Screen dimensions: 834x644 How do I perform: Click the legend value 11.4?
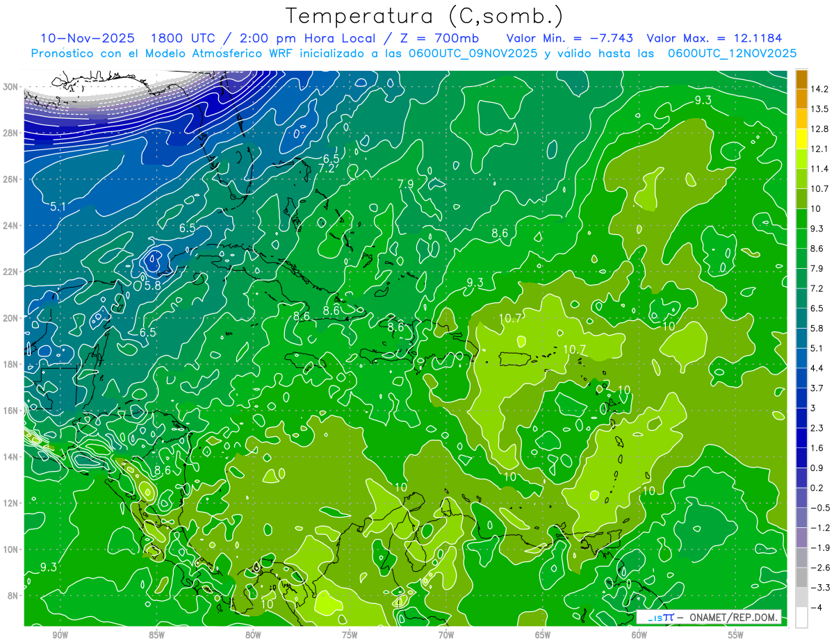click(819, 169)
